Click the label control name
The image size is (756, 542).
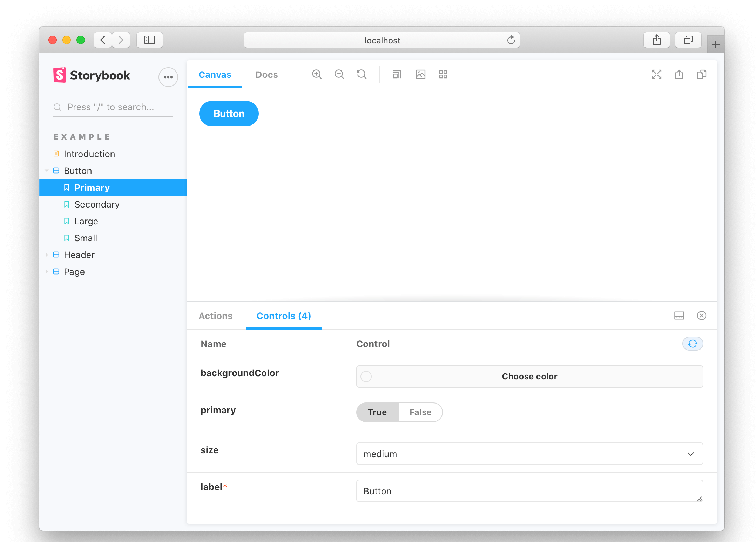(x=211, y=487)
